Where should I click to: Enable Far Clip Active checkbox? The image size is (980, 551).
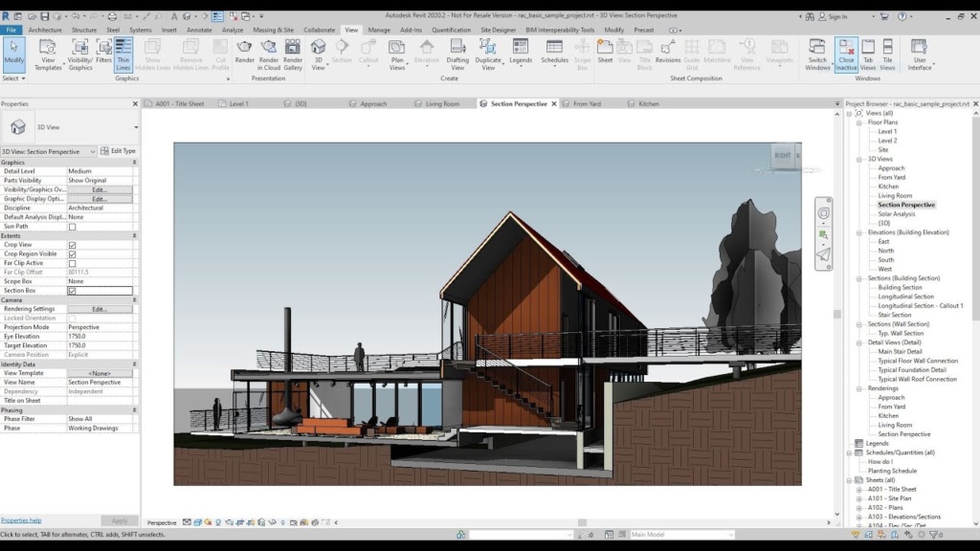click(72, 263)
